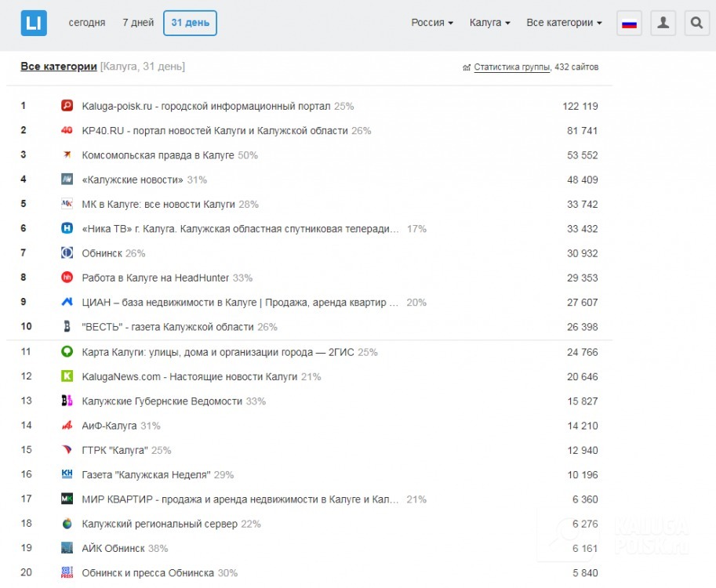Click the LiveInternet LI logo
This screenshot has width=716, height=588.
(34, 23)
